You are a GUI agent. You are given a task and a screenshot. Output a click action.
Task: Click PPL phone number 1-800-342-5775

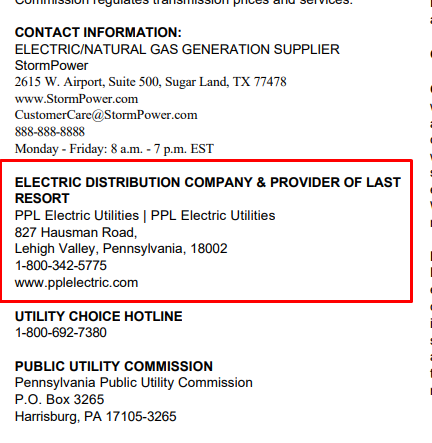(x=61, y=266)
